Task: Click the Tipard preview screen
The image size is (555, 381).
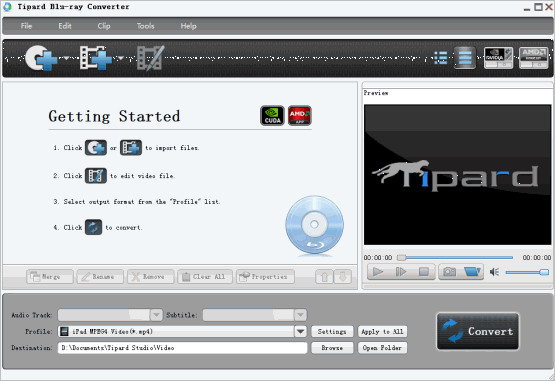Action: tap(457, 175)
